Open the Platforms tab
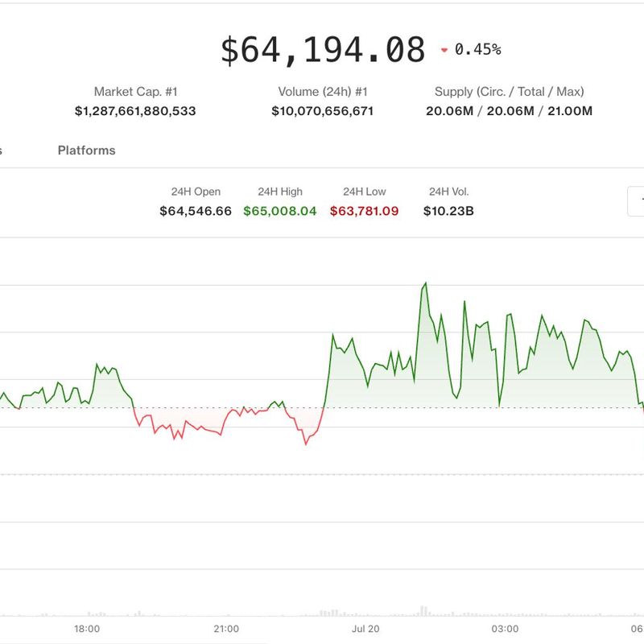The height and width of the screenshot is (644, 644). 86,151
